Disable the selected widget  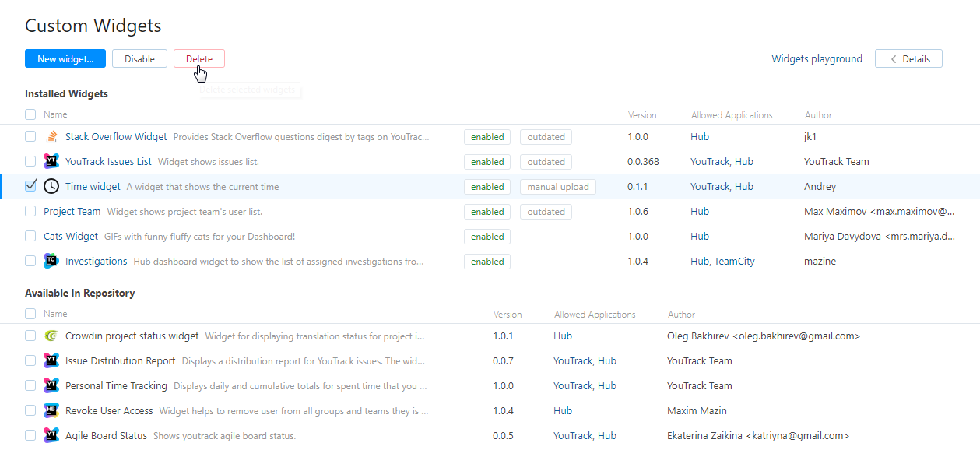139,59
